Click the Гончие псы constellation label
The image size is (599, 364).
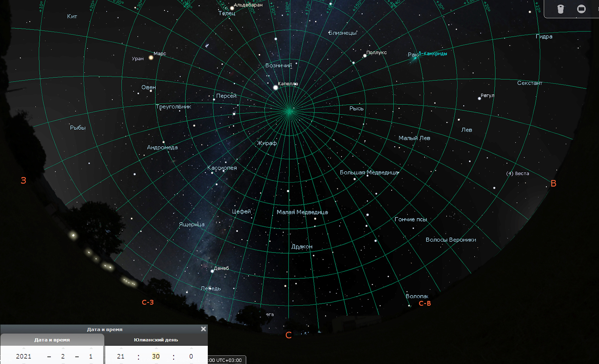pyautogui.click(x=411, y=220)
